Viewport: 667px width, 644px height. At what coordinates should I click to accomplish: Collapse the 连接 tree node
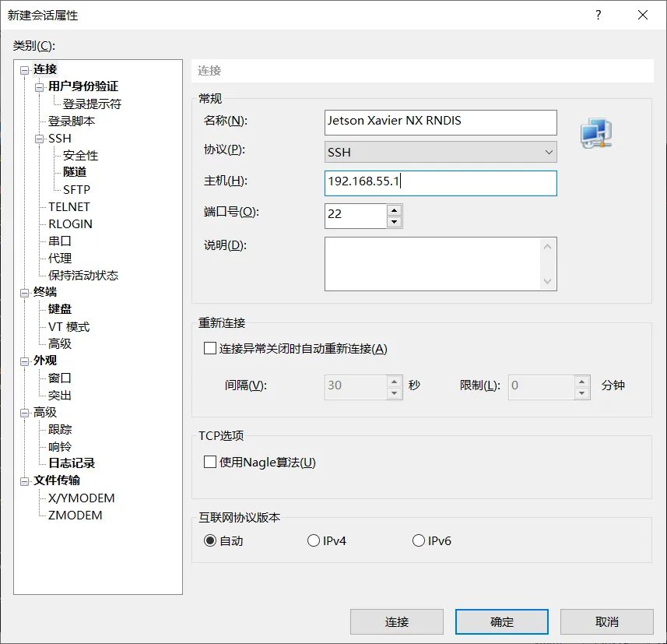pos(25,70)
